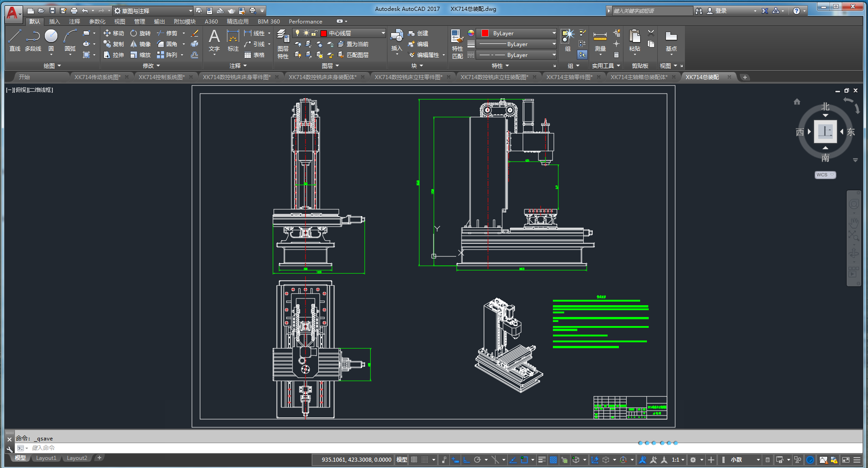Viewport: 868px width, 468px height.
Task: Toggle Ortho mode in the status bar
Action: 466,460
